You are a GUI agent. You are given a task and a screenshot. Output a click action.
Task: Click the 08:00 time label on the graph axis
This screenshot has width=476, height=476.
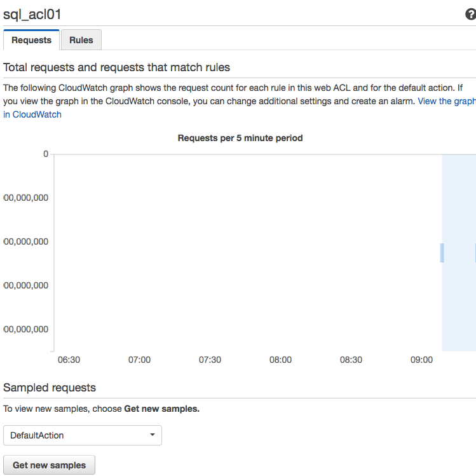(280, 360)
